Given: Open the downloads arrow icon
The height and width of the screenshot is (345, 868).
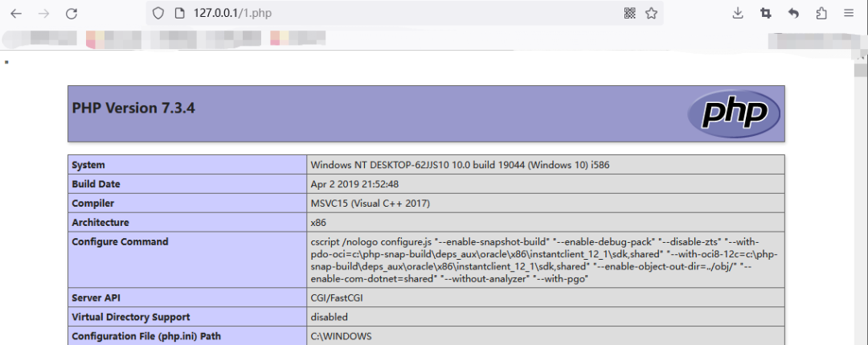Looking at the screenshot, I should pyautogui.click(x=737, y=14).
